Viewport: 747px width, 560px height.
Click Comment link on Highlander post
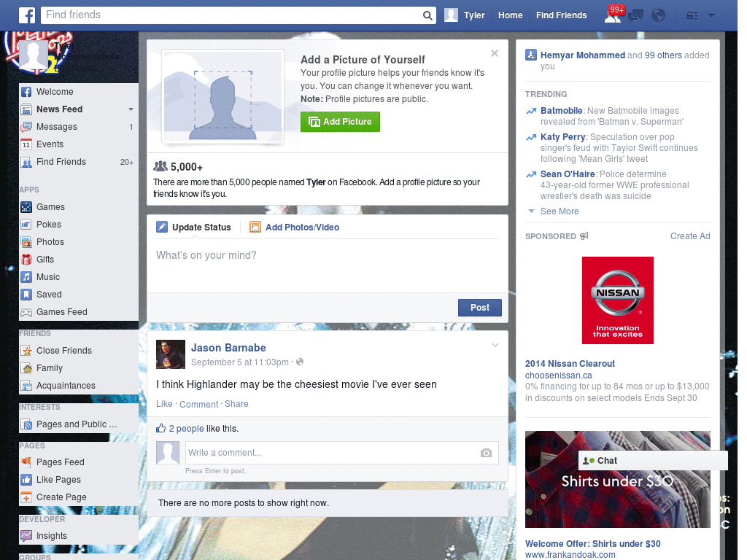coord(198,404)
